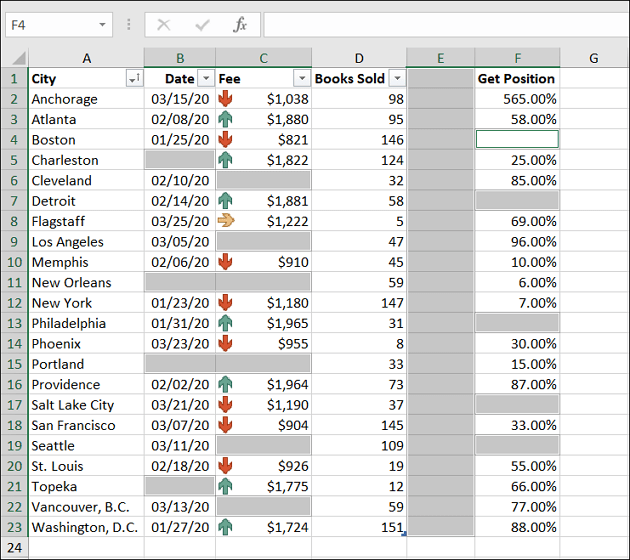630x560 pixels.
Task: Expand the Name Box dropdown arrow
Action: [102, 25]
